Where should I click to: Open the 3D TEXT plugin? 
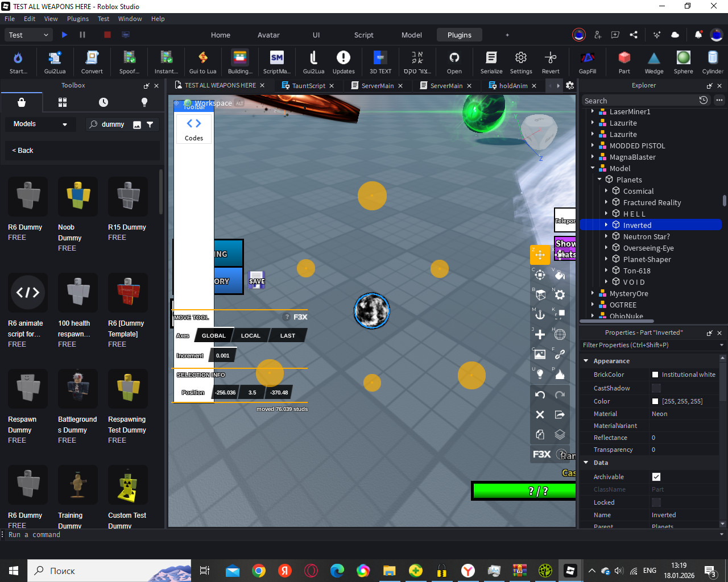[x=380, y=62]
